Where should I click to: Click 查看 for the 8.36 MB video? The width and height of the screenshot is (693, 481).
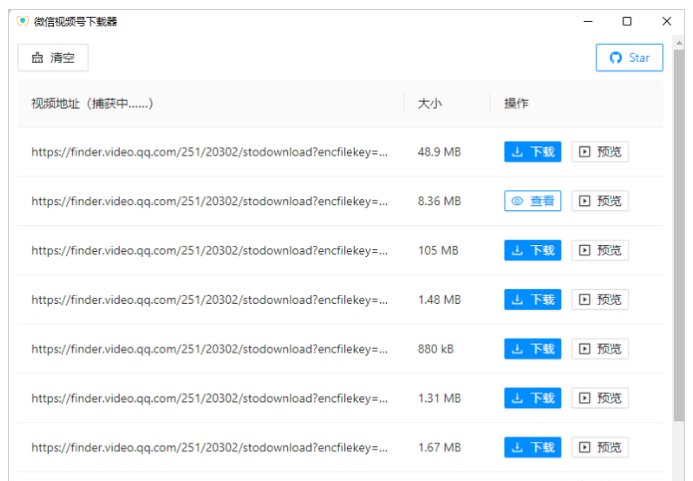[532, 201]
